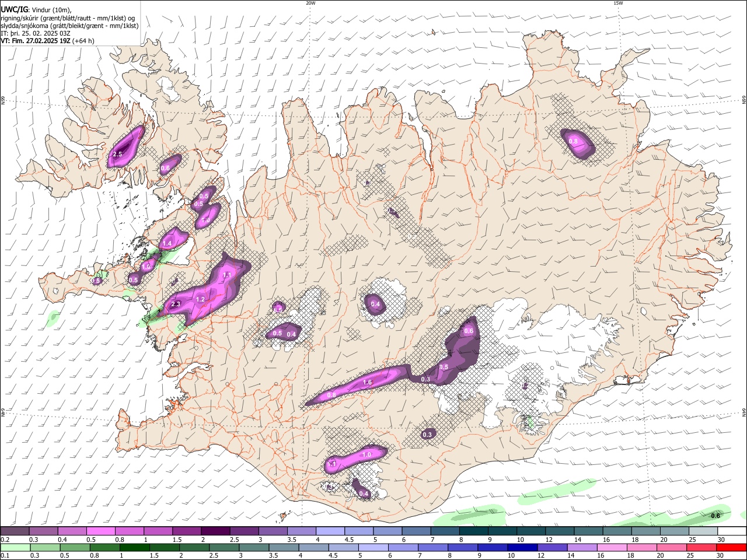The width and height of the screenshot is (747, 560).
Task: Click the UWC/IG title text
Action: coord(15,10)
